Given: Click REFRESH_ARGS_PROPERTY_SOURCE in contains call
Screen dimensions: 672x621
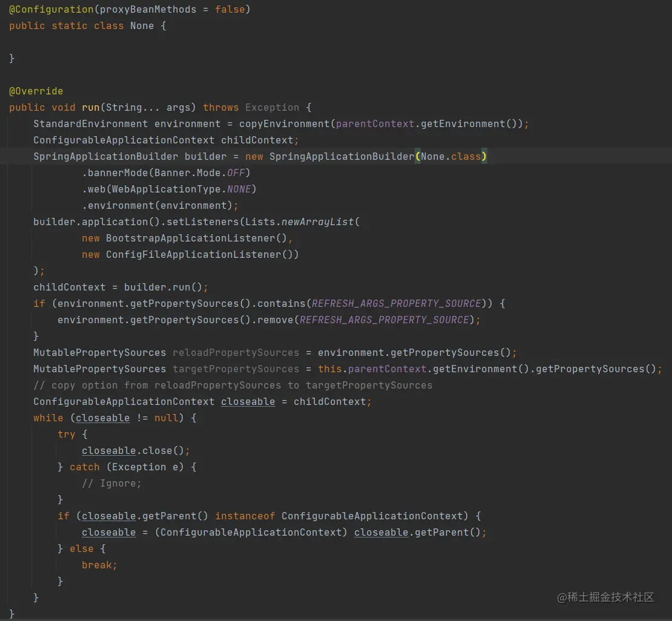Looking at the screenshot, I should tap(397, 303).
